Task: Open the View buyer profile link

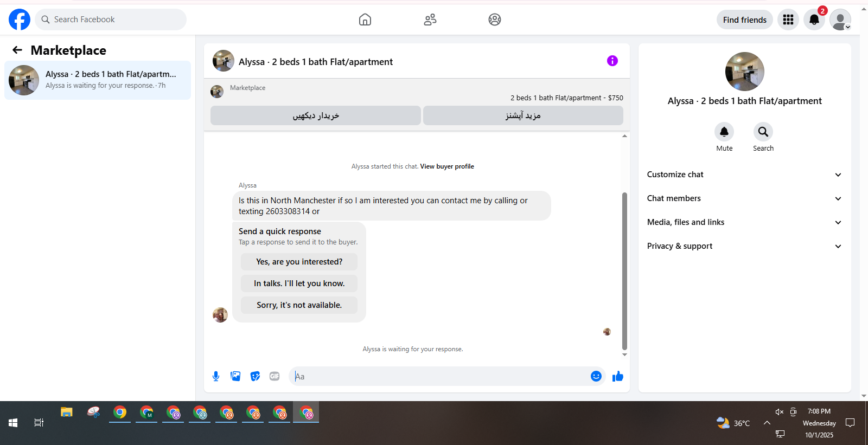Action: (447, 166)
